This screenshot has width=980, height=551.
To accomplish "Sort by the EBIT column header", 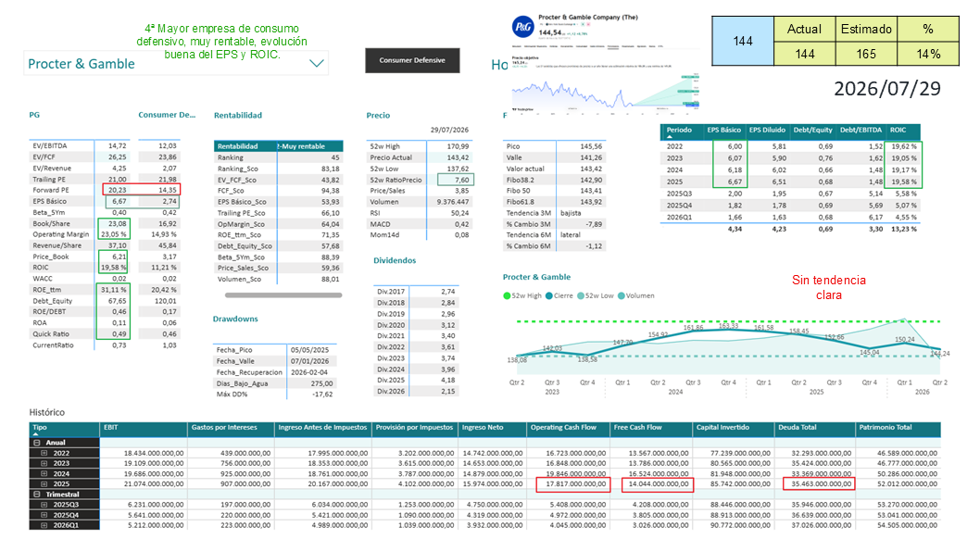I will [x=144, y=428].
